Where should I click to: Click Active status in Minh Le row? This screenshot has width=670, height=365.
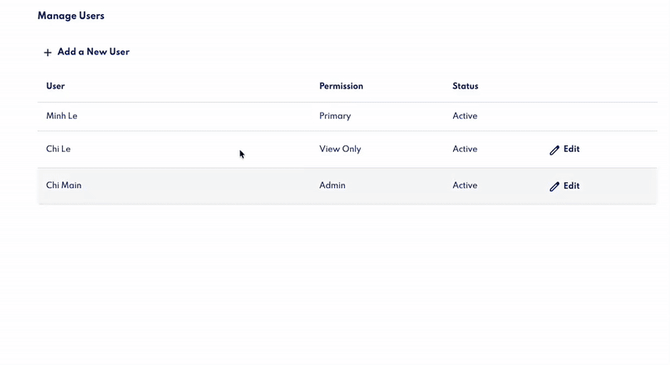pyautogui.click(x=465, y=116)
